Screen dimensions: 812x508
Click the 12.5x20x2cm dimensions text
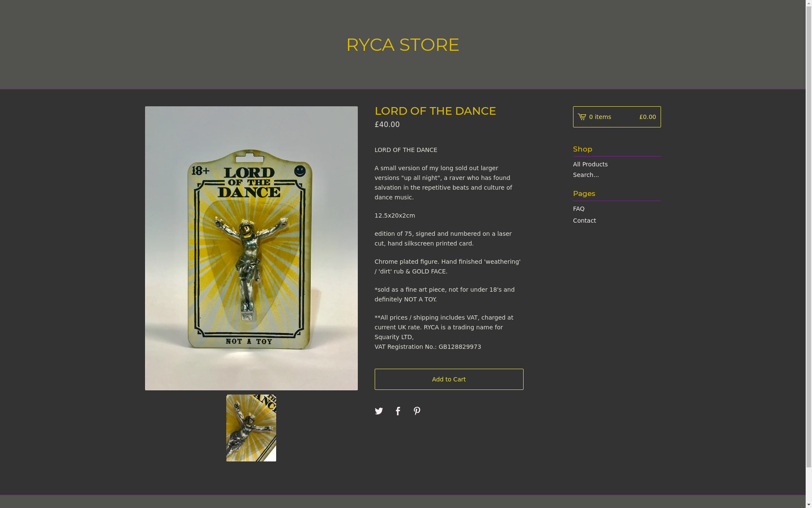(x=395, y=215)
